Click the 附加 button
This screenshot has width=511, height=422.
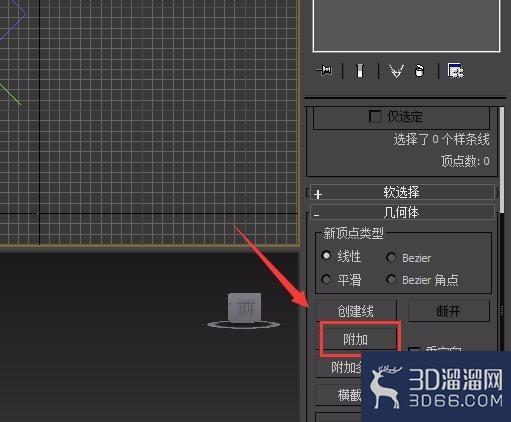(x=356, y=339)
